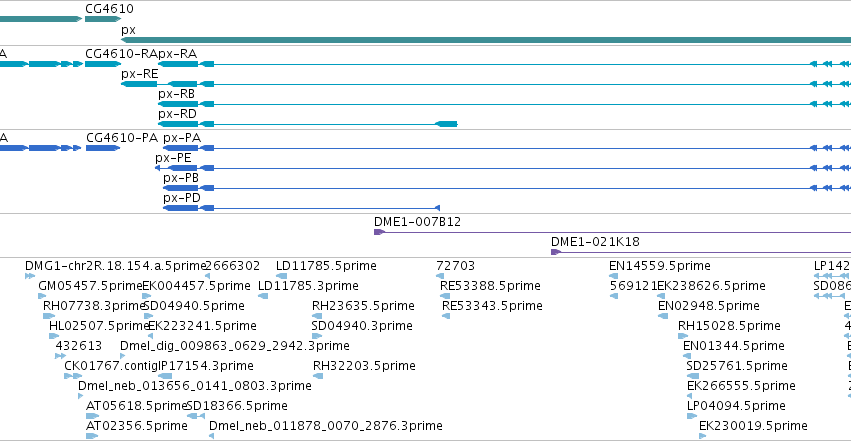Select EK266555.5prime EST label
Image resolution: width=851 pixels, height=441 pixels.
(x=741, y=386)
